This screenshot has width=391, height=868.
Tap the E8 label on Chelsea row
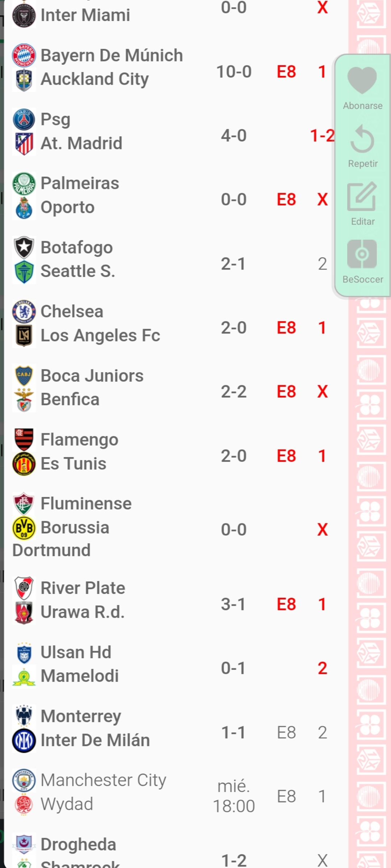pyautogui.click(x=286, y=328)
